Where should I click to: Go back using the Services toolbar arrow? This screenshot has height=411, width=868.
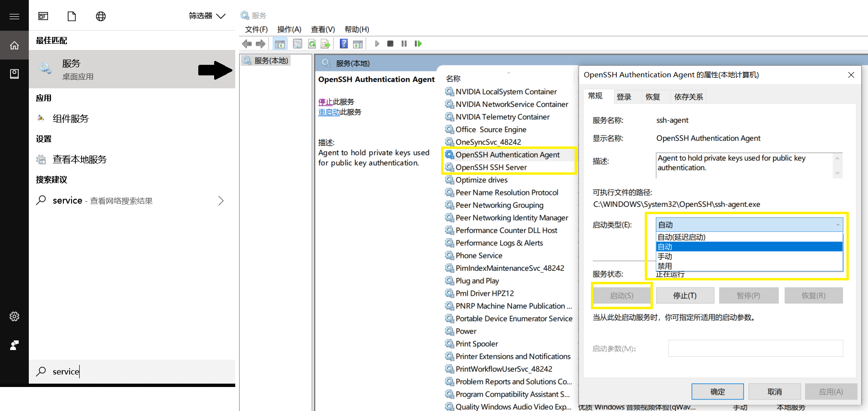click(x=247, y=44)
